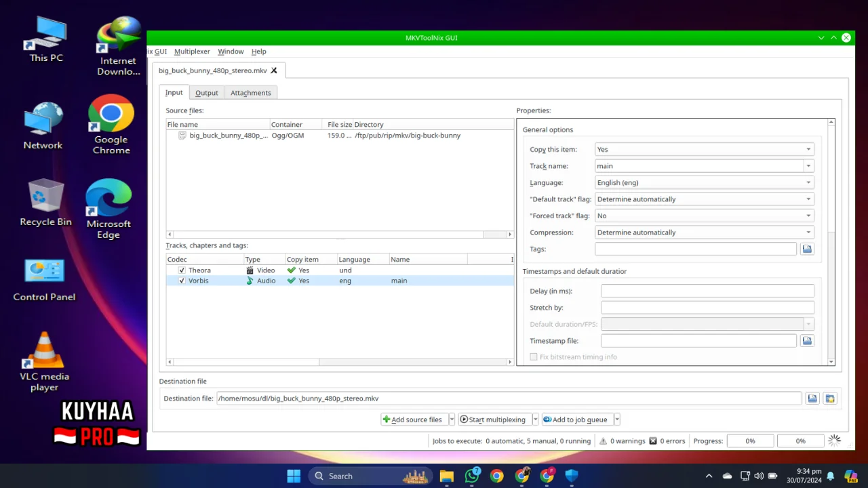Open the Track name combo box arrow
This screenshot has height=488, width=868.
[x=808, y=166]
